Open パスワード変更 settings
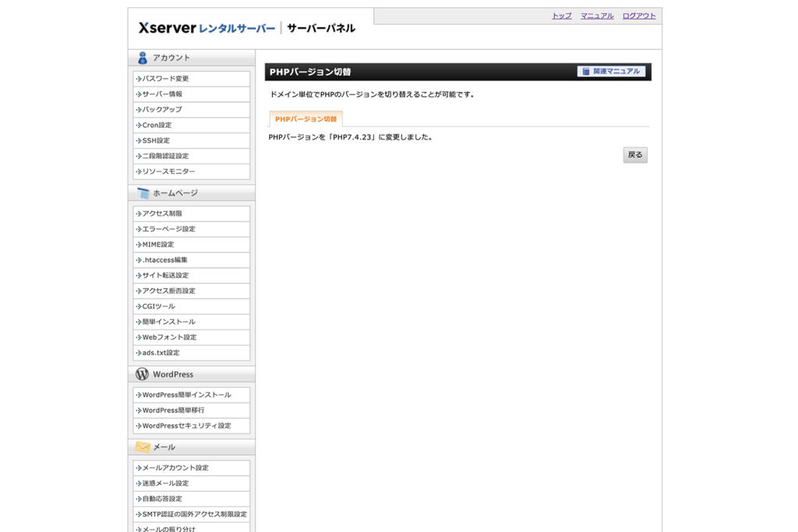The image size is (798, 532). click(x=164, y=78)
